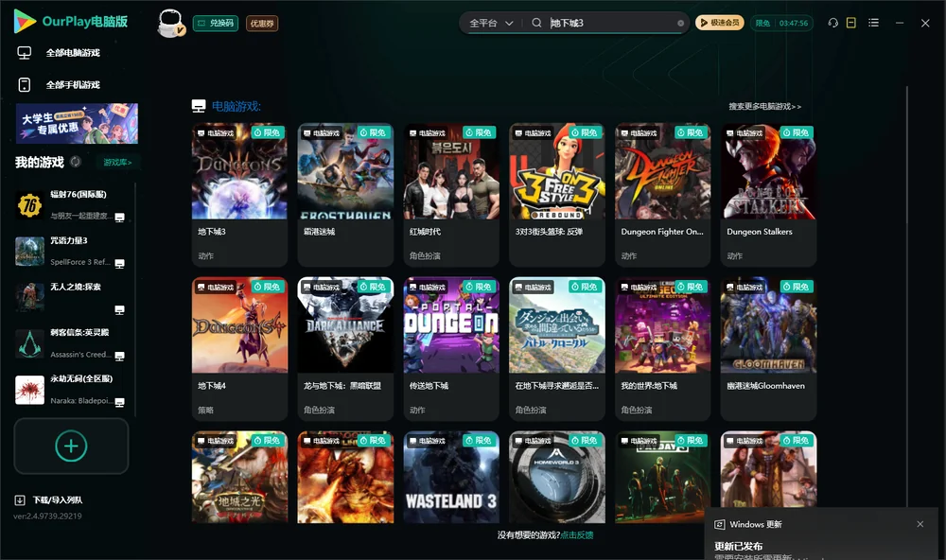Click the yellow square icon in the title bar
The image size is (946, 560).
(851, 23)
